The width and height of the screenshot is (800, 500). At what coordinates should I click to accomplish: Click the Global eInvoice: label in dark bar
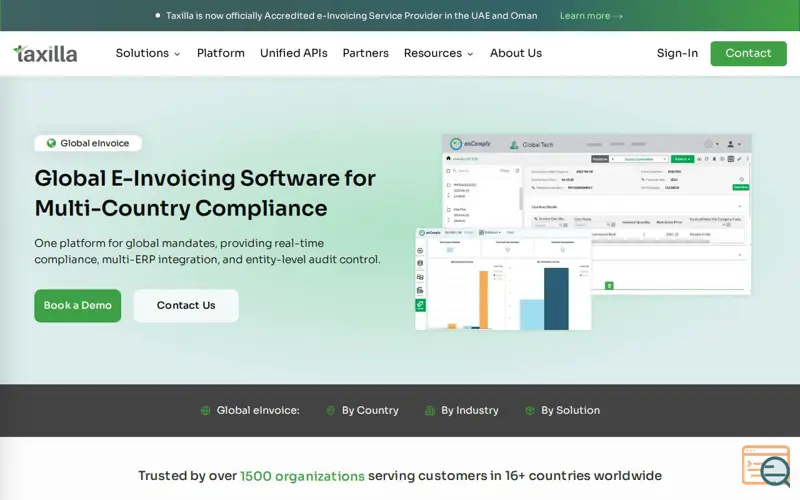click(x=258, y=410)
